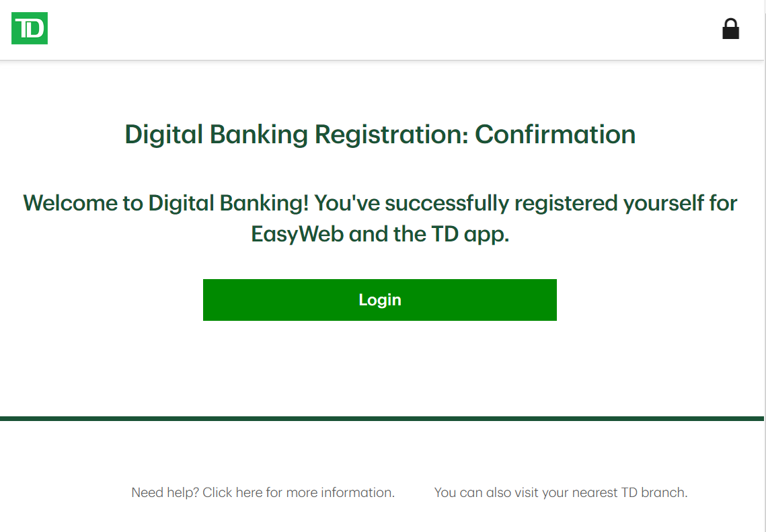This screenshot has height=532, width=766.
Task: Click the vertical scrollbar at the right edge
Action: click(765, 266)
